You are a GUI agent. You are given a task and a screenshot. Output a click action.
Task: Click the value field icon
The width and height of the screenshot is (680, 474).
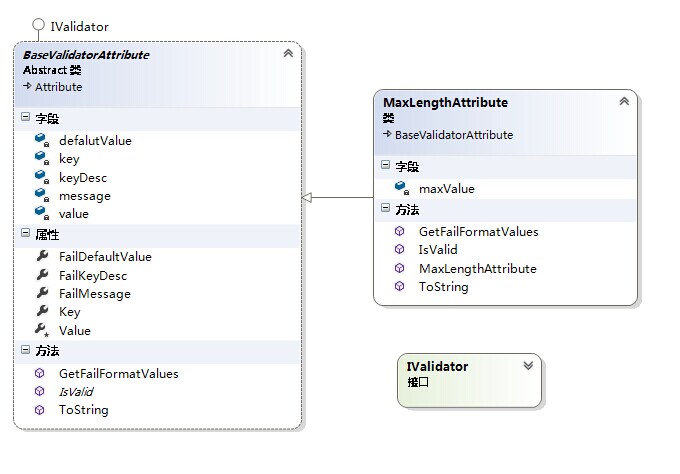(x=42, y=213)
